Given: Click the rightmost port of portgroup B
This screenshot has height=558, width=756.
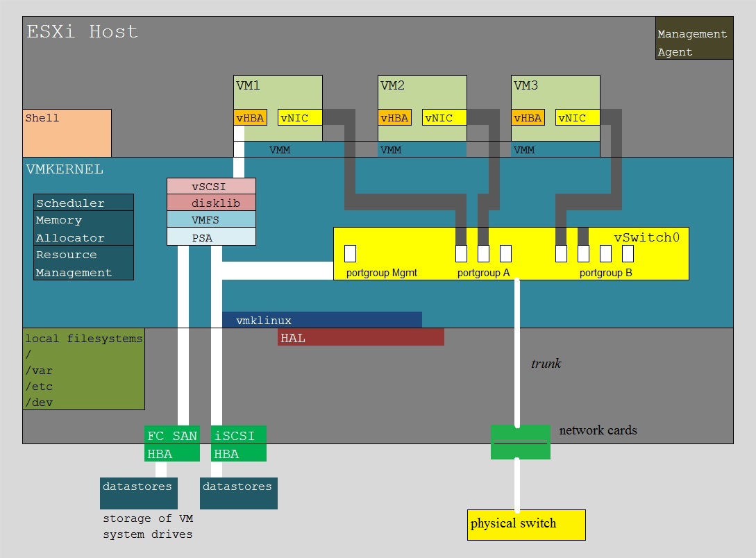Looking at the screenshot, I should click(x=628, y=253).
